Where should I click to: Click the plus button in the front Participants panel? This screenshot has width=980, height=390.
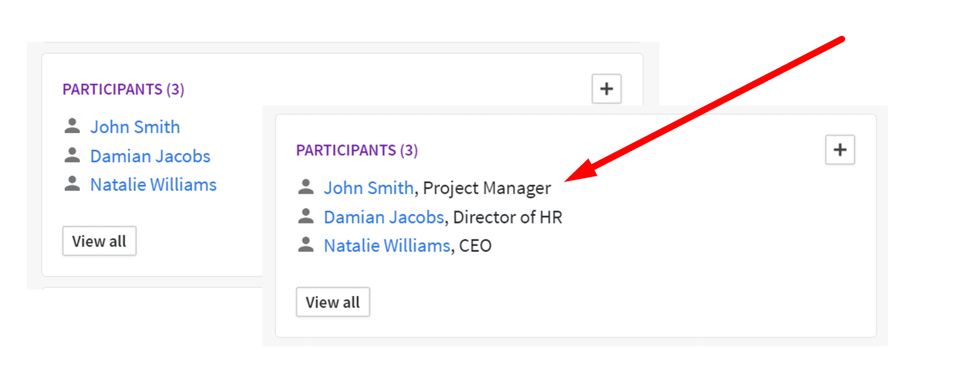point(840,150)
